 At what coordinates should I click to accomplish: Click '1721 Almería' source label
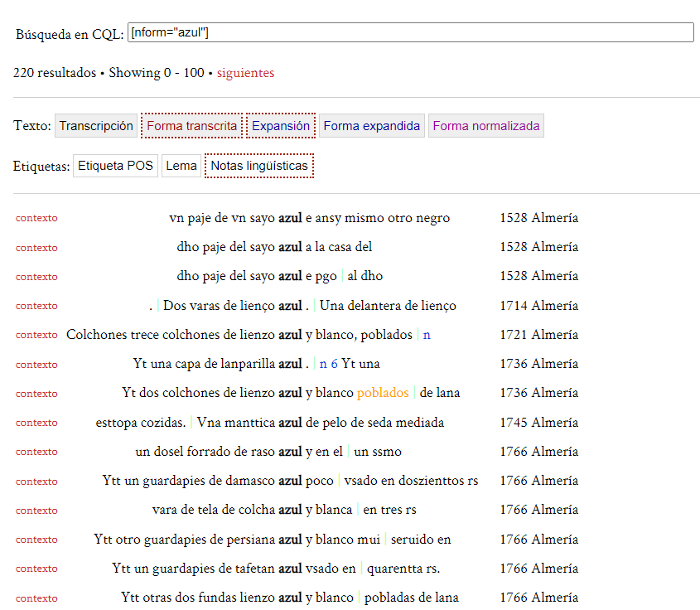(x=538, y=335)
